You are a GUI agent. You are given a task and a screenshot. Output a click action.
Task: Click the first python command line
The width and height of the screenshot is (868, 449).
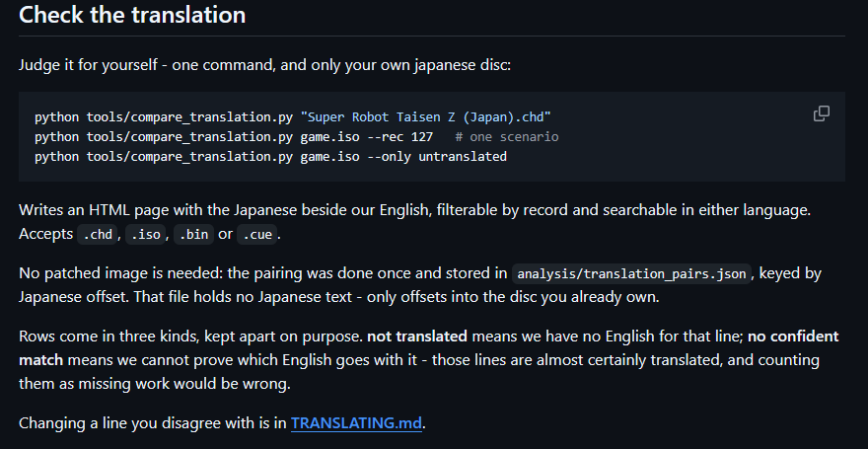tap(293, 117)
